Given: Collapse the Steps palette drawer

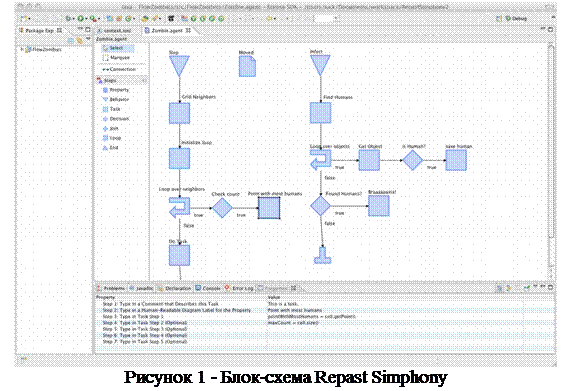Looking at the screenshot, I should click(122, 80).
